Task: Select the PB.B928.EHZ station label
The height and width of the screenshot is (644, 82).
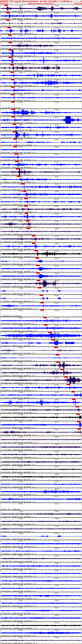Action: [19, 502]
